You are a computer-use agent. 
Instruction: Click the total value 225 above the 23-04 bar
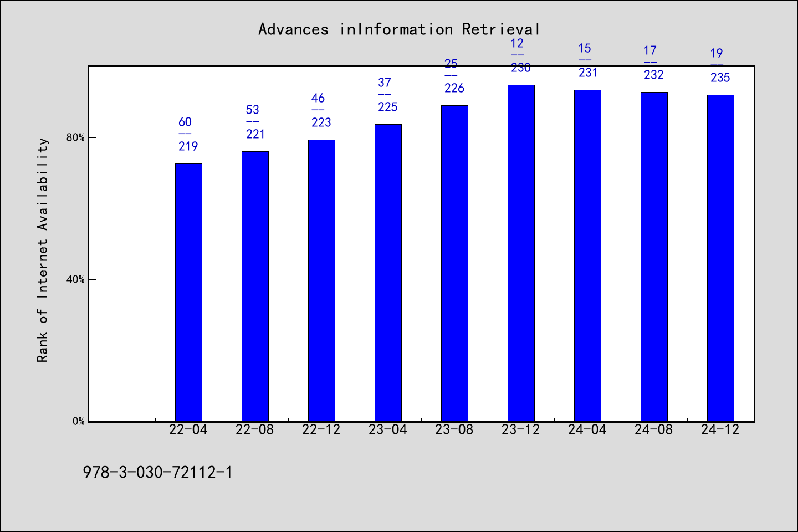pos(388,108)
